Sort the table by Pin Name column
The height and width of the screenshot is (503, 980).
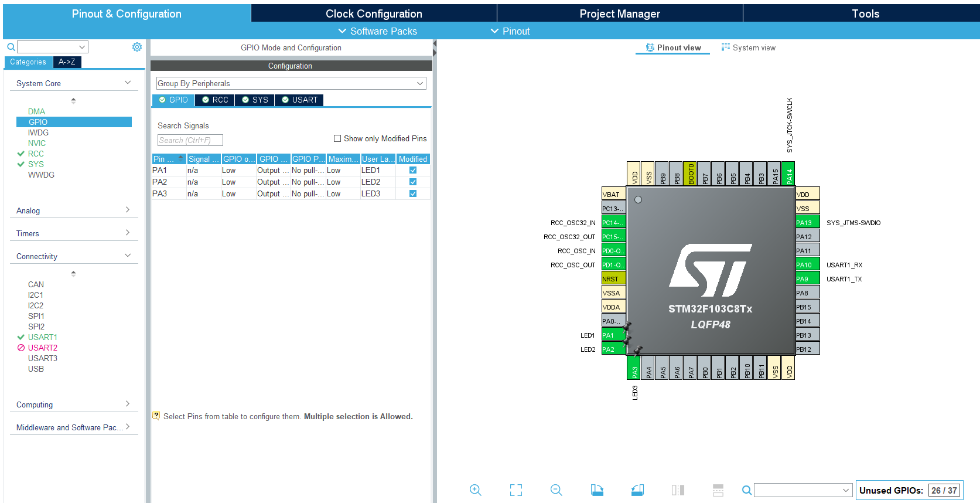pyautogui.click(x=169, y=159)
